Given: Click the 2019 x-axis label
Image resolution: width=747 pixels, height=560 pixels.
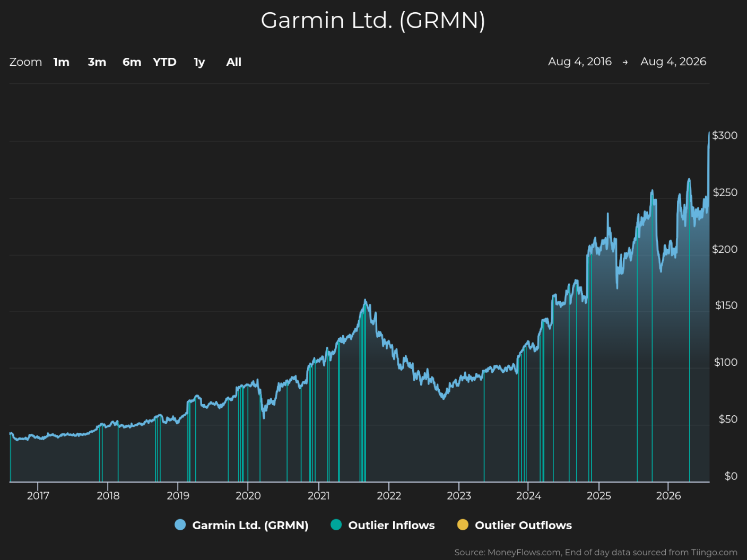Looking at the screenshot, I should (178, 496).
